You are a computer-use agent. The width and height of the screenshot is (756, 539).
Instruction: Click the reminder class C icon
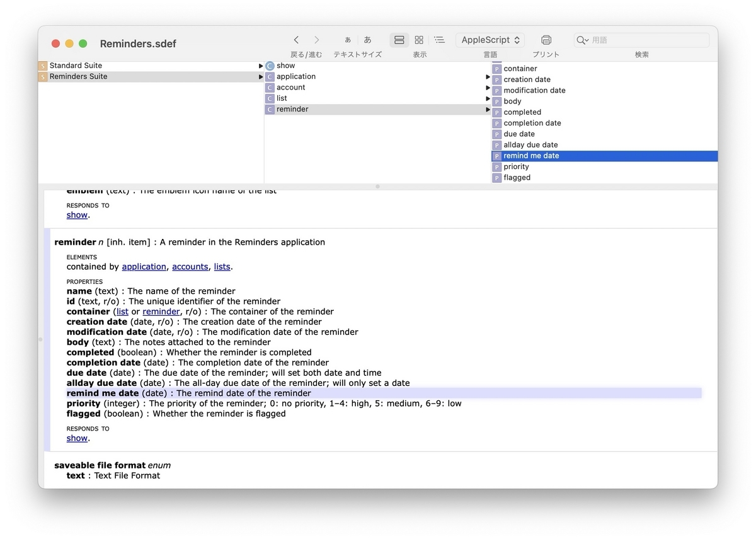tap(270, 110)
